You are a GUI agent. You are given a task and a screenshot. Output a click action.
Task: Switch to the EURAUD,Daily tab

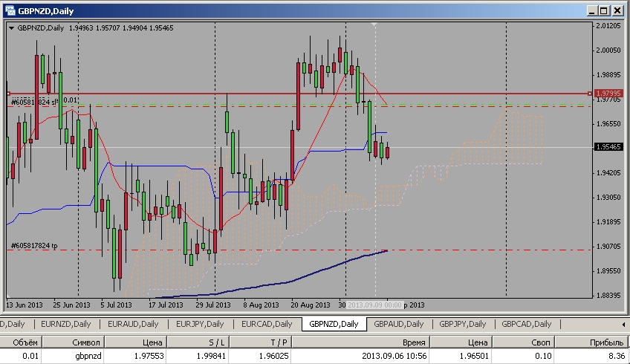(x=133, y=324)
